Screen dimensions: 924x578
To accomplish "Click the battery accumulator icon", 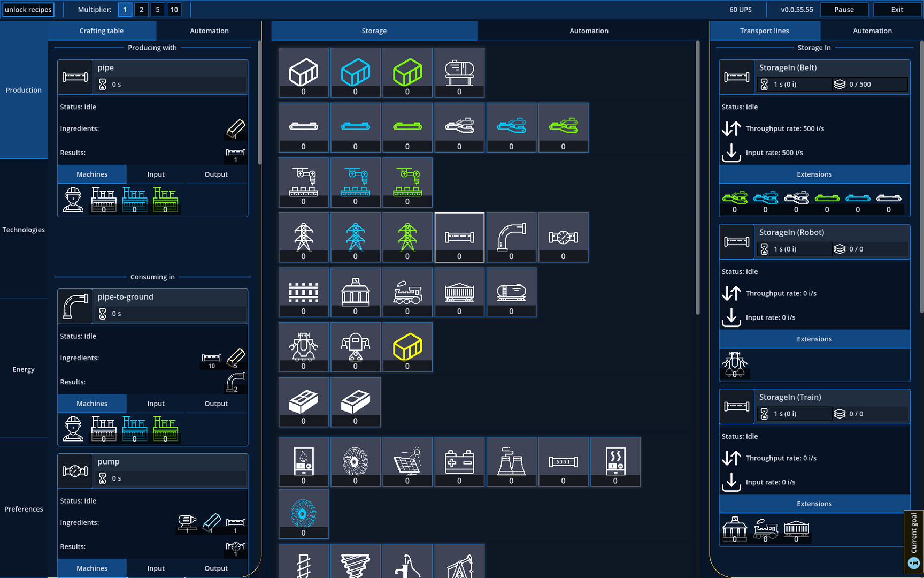I will [459, 461].
